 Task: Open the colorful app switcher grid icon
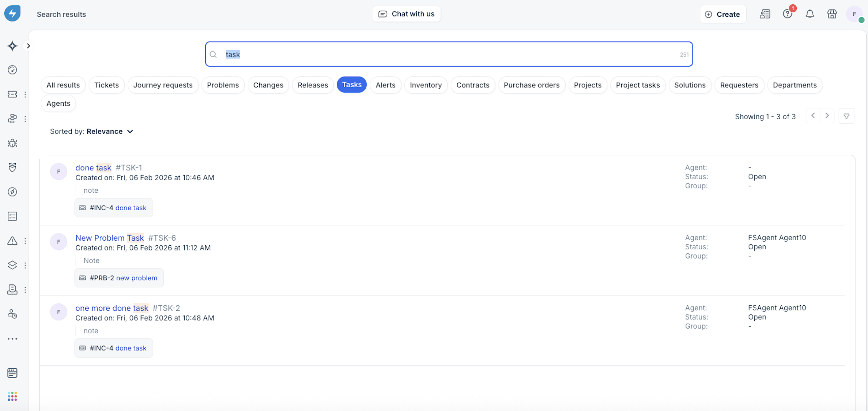12,396
